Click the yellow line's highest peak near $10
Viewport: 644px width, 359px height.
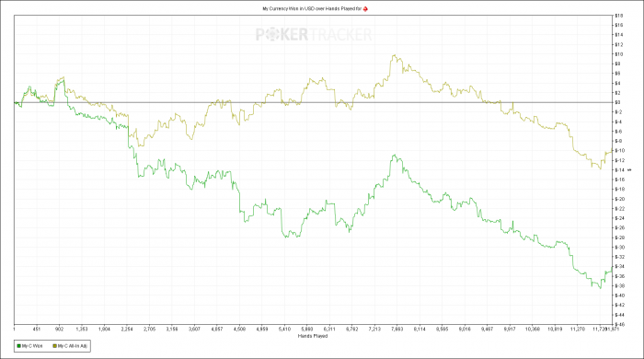(x=395, y=55)
